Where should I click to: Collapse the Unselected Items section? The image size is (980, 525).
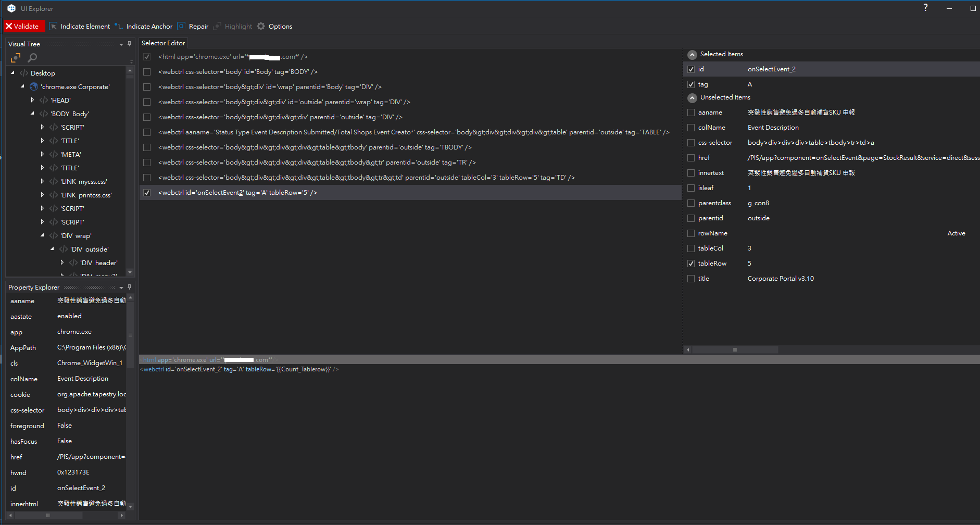pyautogui.click(x=692, y=98)
